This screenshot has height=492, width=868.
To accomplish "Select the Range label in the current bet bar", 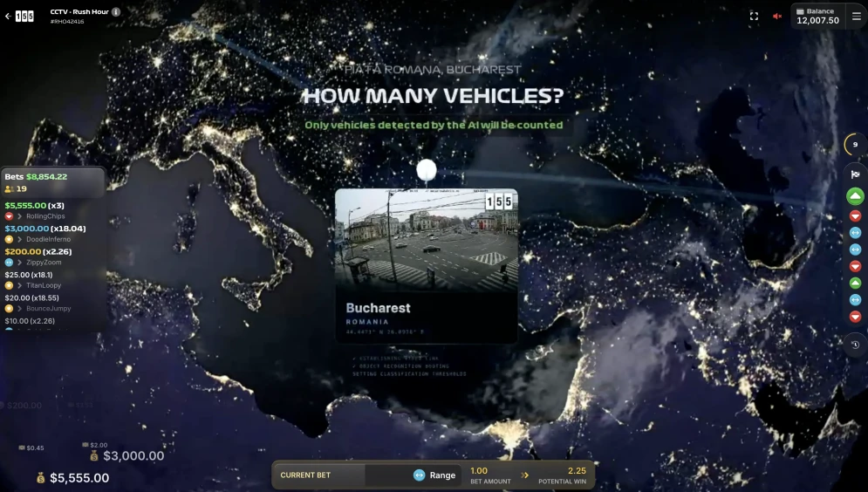I will click(442, 475).
